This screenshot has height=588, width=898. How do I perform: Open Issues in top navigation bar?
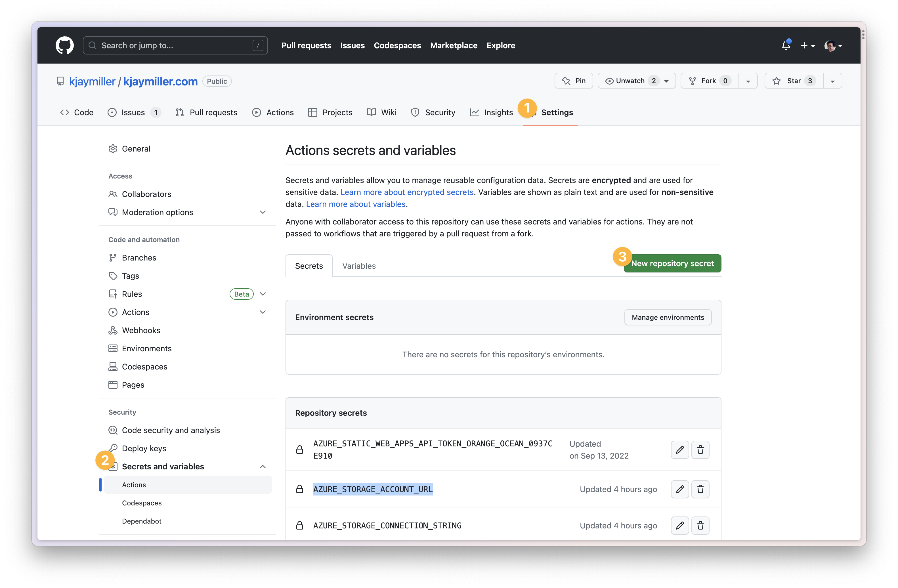click(x=353, y=45)
